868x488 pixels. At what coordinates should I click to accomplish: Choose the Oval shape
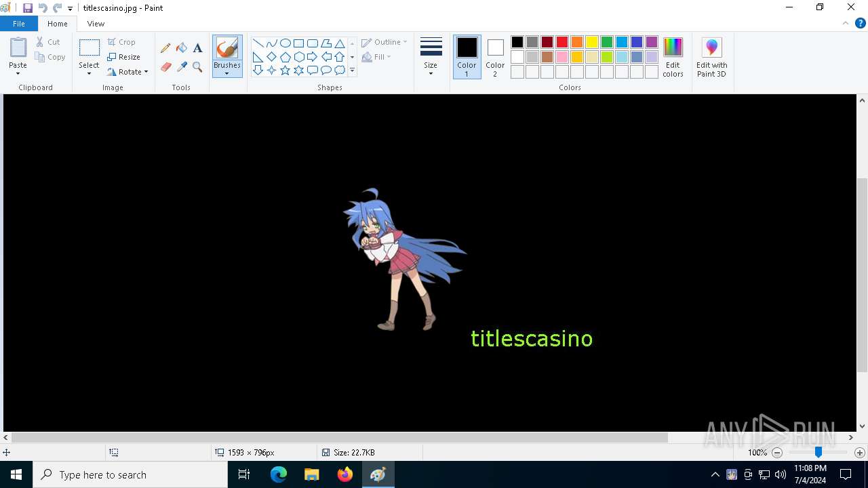pyautogui.click(x=285, y=43)
